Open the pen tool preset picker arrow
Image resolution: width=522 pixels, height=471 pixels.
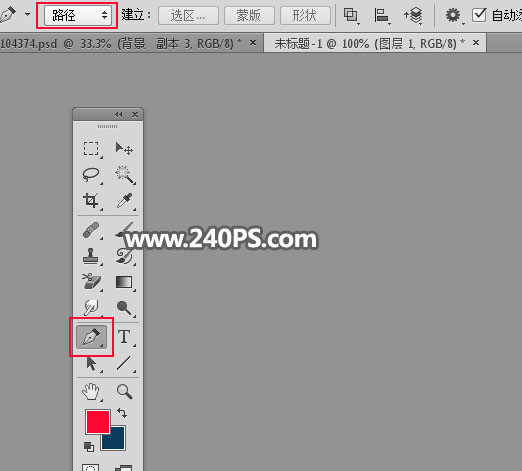[x=27, y=15]
